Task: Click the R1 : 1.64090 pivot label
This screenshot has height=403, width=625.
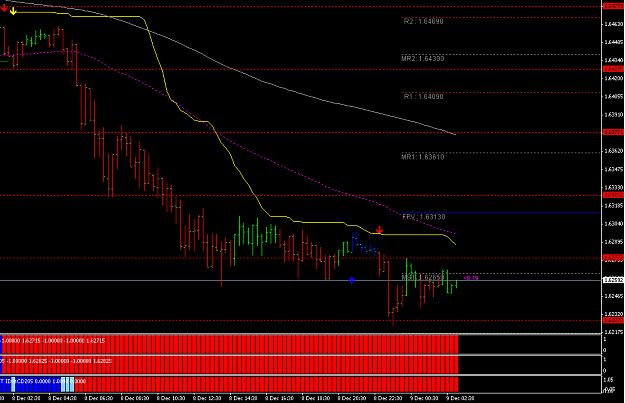Action: [423, 96]
